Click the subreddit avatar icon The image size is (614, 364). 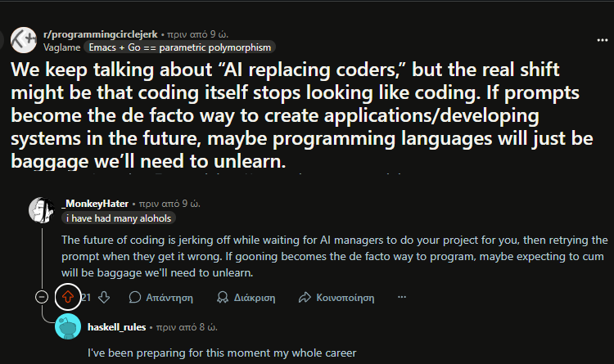[x=23, y=40]
